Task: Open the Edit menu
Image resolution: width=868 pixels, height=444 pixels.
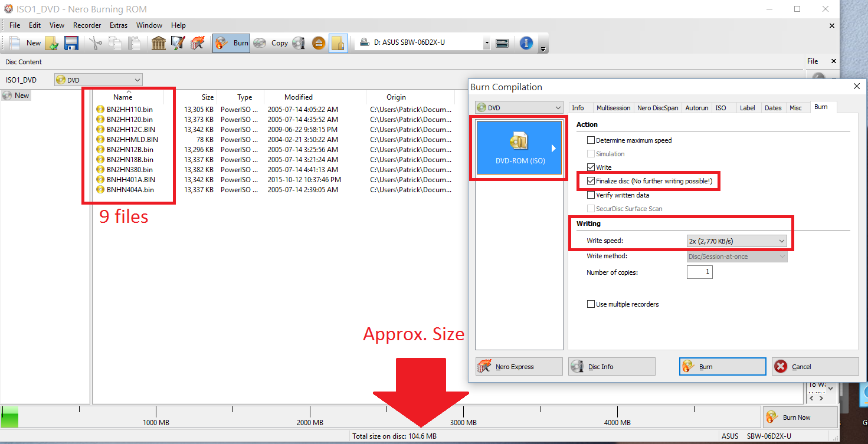Action: [x=35, y=25]
